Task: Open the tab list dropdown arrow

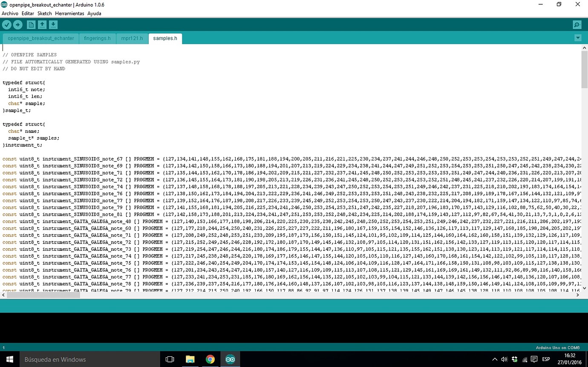Action: (x=578, y=38)
